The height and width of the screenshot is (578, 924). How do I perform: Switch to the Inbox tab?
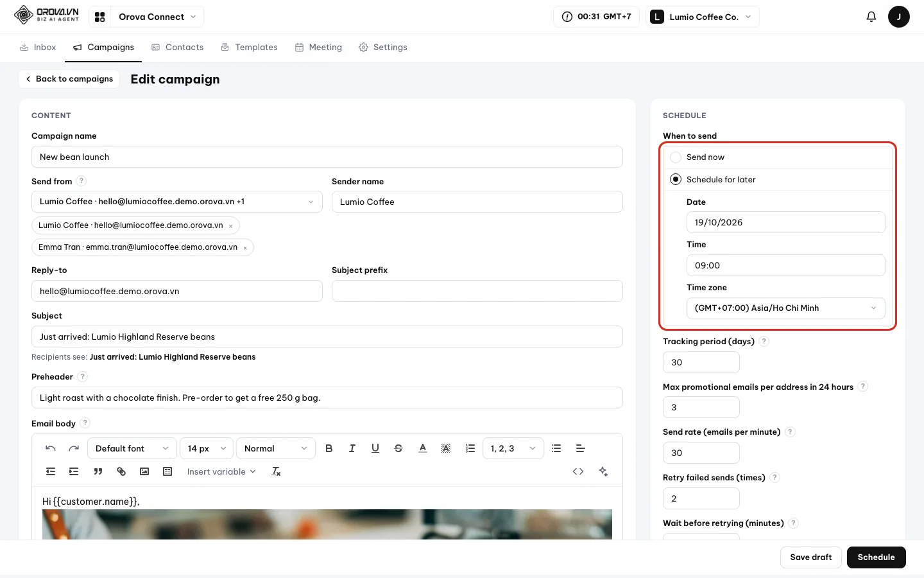coord(38,48)
